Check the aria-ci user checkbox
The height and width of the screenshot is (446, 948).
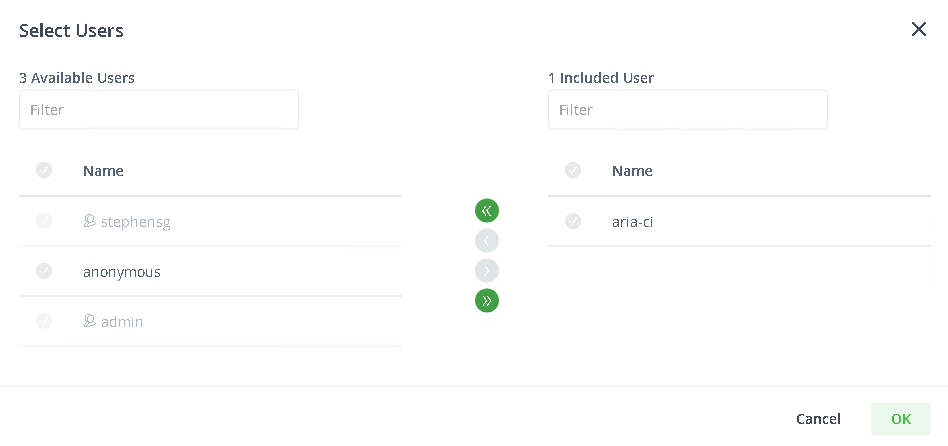click(573, 221)
